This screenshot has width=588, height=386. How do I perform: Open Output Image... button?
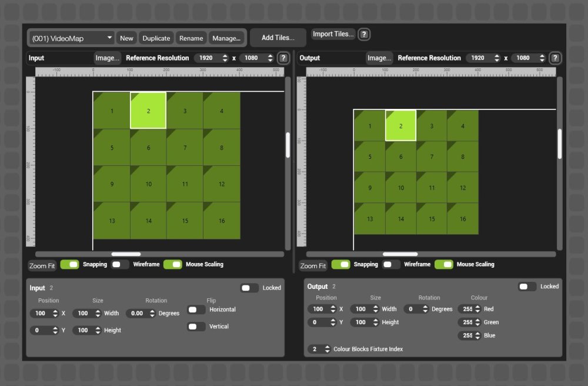(x=379, y=58)
